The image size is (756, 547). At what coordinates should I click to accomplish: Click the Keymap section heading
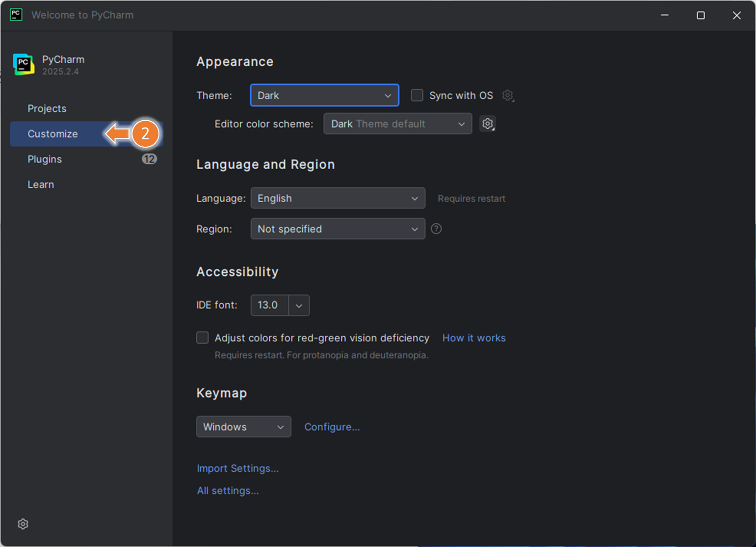click(x=222, y=393)
